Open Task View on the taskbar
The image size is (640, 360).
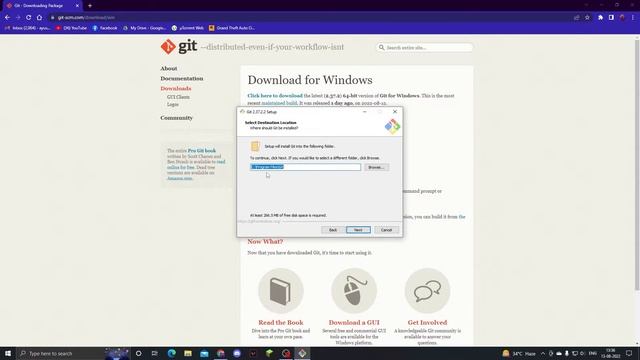click(155, 353)
